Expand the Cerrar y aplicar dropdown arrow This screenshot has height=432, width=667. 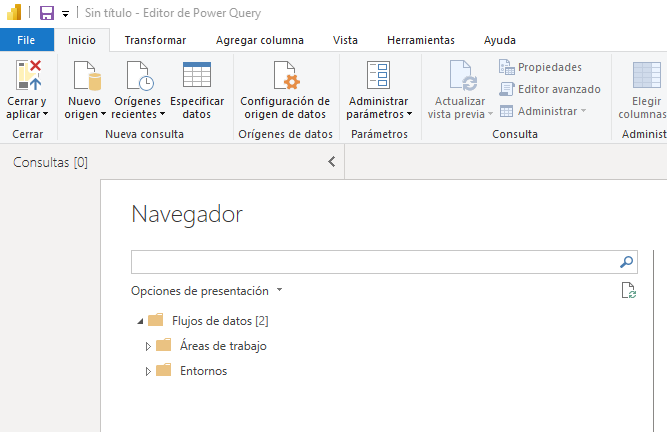46,114
